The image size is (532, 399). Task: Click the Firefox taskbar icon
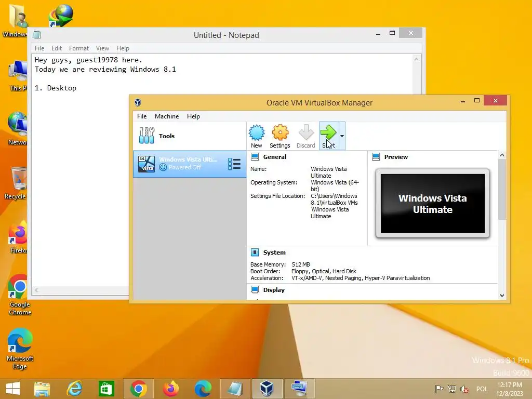(170, 389)
